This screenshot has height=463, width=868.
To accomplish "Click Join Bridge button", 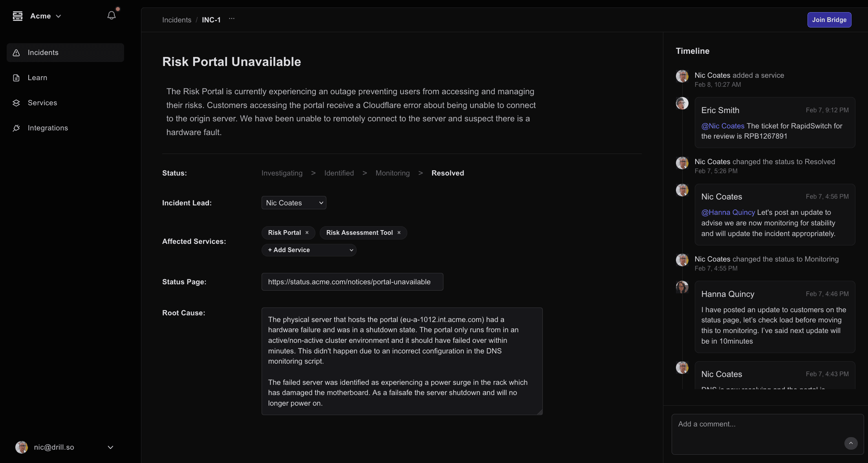I will point(829,20).
